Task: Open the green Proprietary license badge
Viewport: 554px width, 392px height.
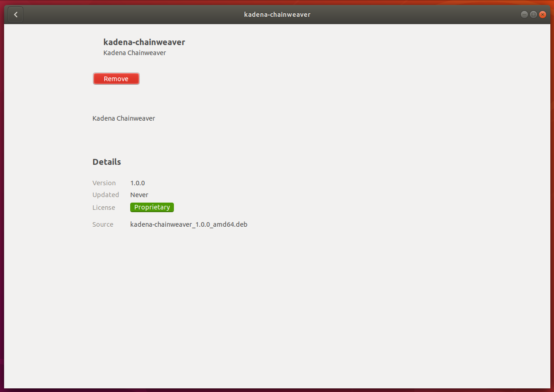Action: point(152,207)
